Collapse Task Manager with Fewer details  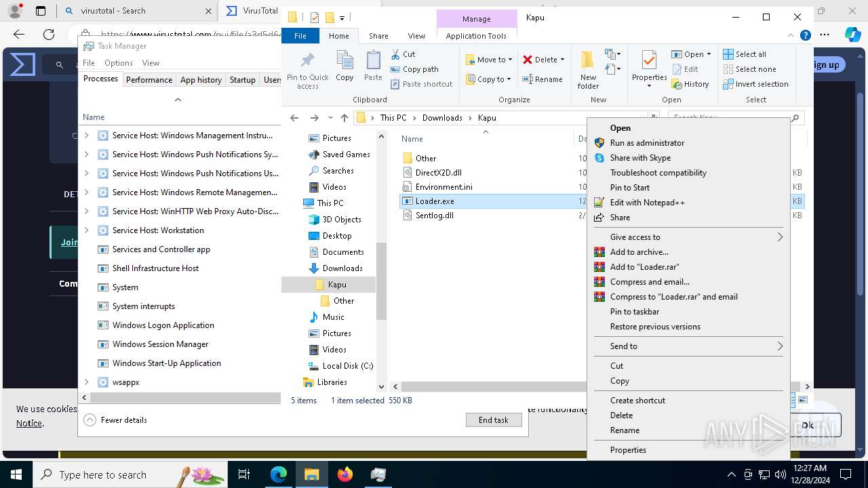tap(115, 420)
